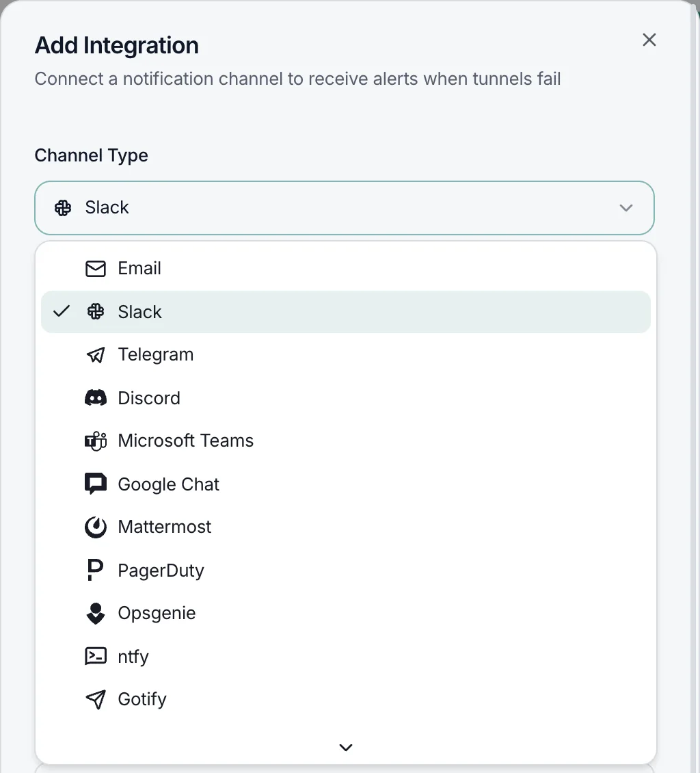Viewport: 700px width, 773px height.
Task: Click the Mattermost logo icon
Action: (96, 527)
